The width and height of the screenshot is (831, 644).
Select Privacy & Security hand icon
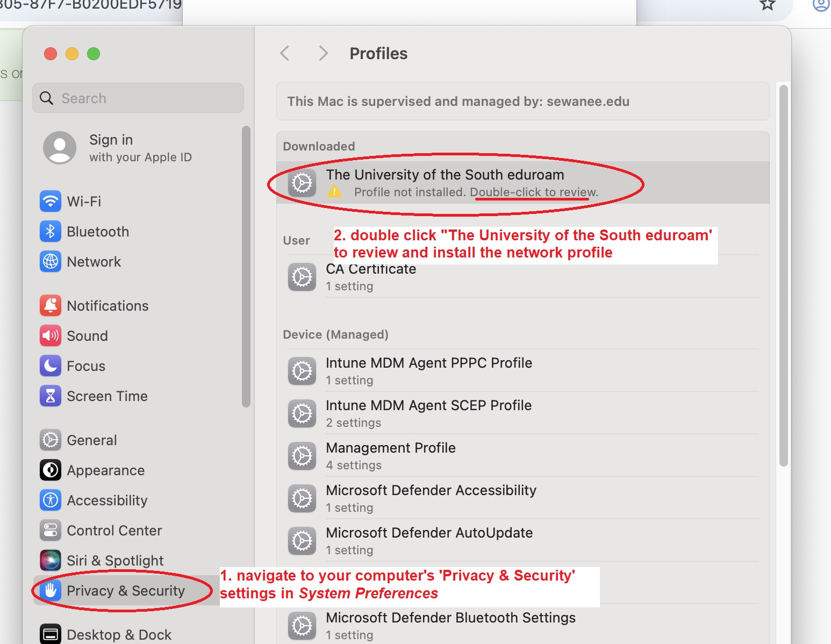(x=51, y=591)
